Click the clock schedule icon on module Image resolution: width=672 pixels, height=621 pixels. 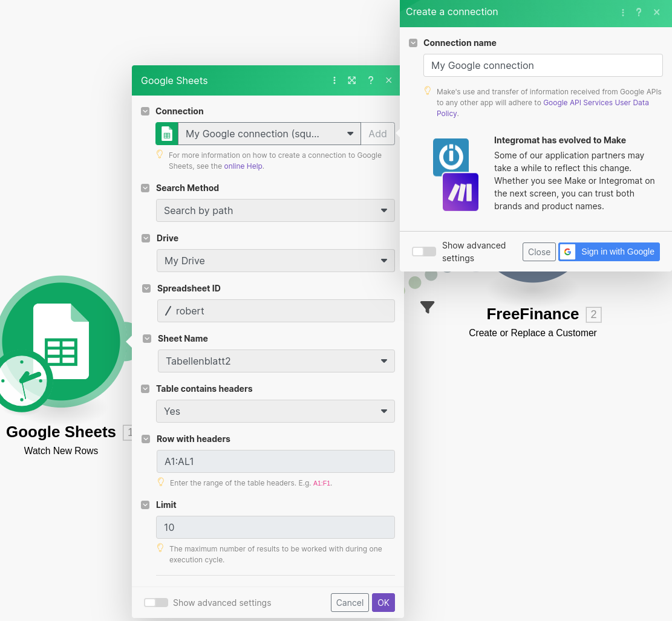23,381
